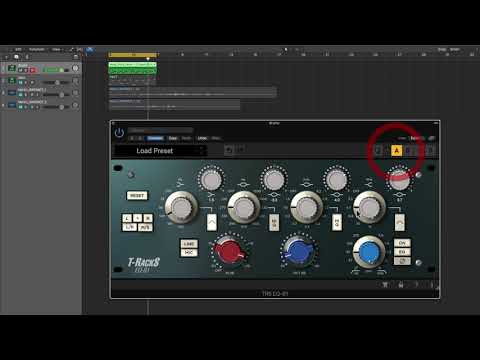
Task: Click the blue catch playhead icon
Action: pyautogui.click(x=89, y=51)
